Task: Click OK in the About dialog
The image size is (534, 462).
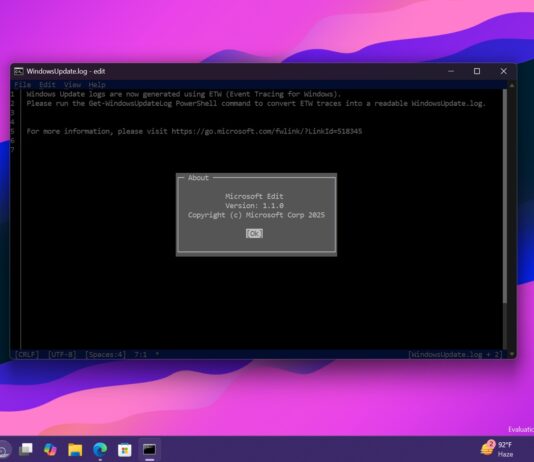Action: [x=254, y=234]
